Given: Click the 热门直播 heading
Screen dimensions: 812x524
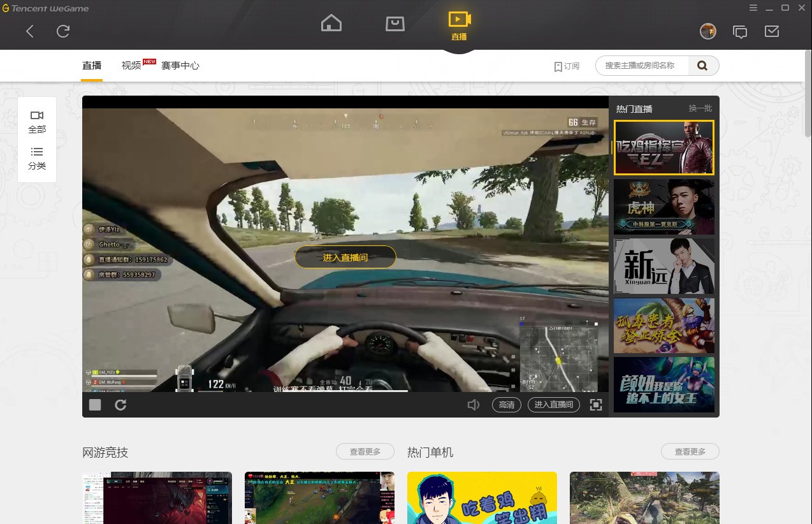Looking at the screenshot, I should click(634, 109).
